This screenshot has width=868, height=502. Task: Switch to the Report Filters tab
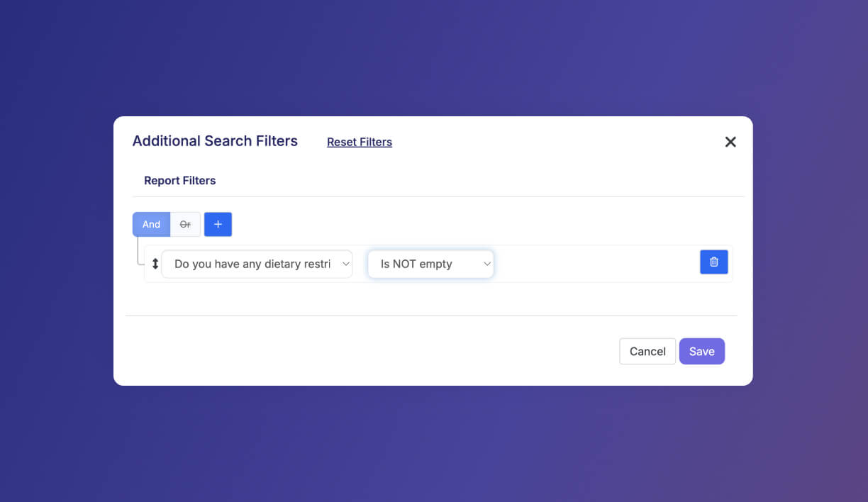click(179, 180)
